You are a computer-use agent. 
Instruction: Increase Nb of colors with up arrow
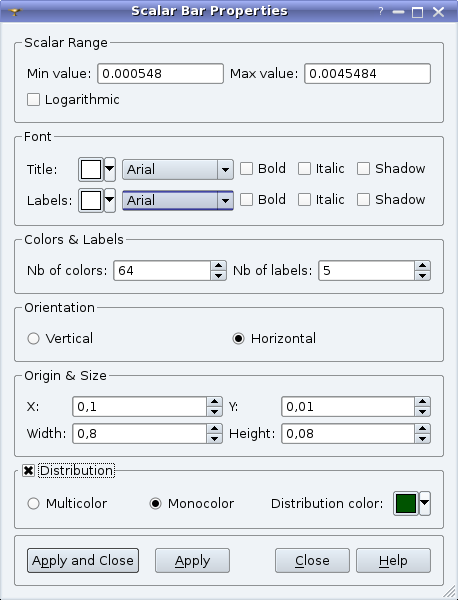coord(218,266)
